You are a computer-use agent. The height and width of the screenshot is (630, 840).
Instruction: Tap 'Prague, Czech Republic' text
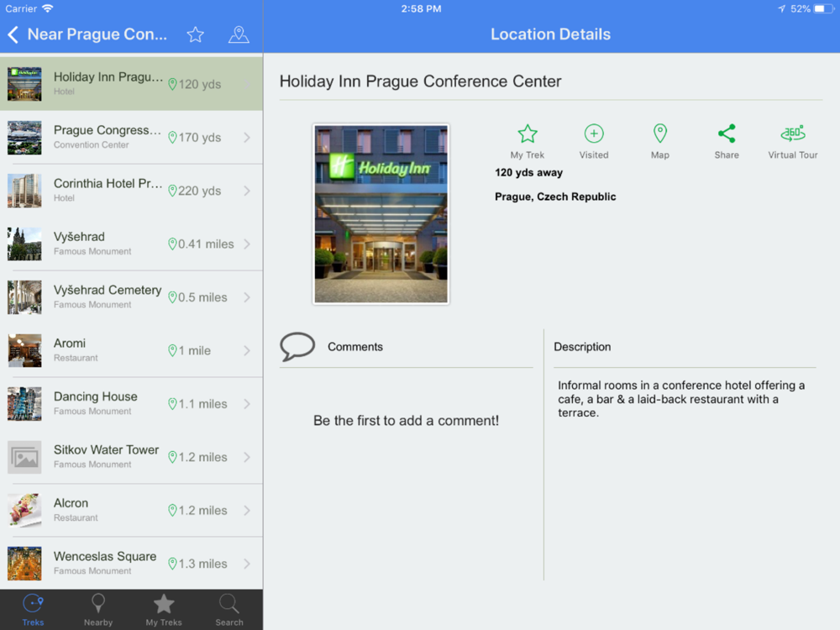(555, 197)
